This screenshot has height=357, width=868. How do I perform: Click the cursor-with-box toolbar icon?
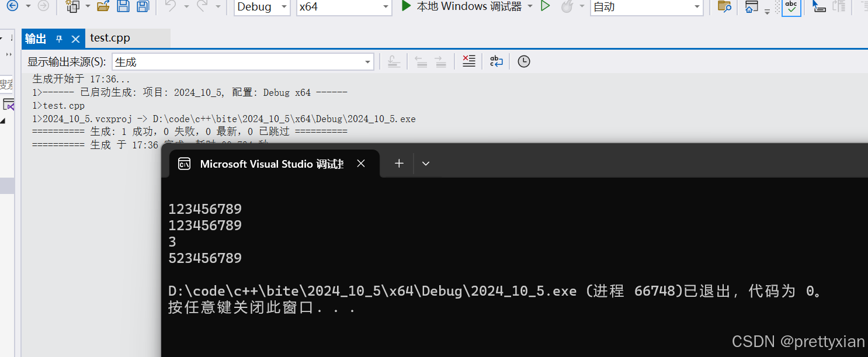point(819,6)
